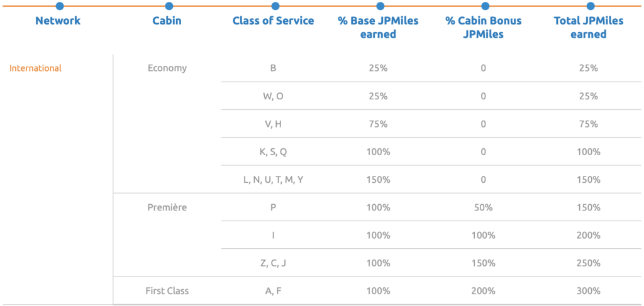This screenshot has width=644, height=306.
Task: Click the A, F class cell
Action: click(x=273, y=291)
